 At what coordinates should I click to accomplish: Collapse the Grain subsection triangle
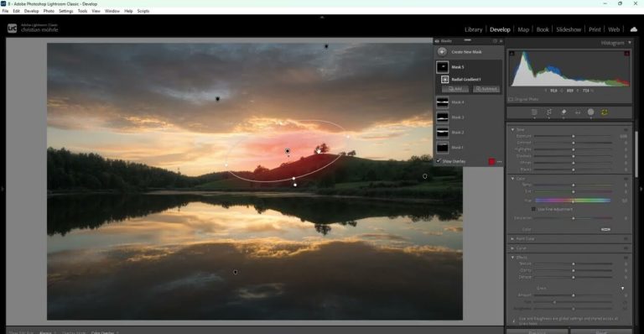tap(623, 289)
